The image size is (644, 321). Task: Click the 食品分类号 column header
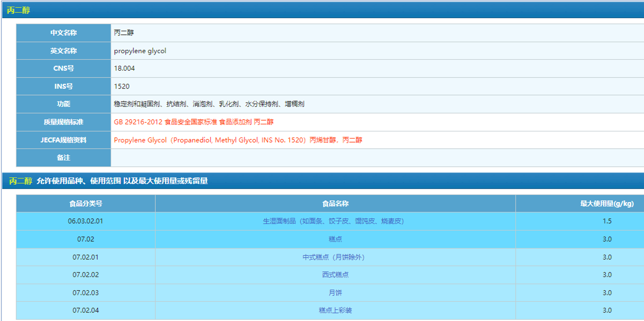pyautogui.click(x=85, y=204)
